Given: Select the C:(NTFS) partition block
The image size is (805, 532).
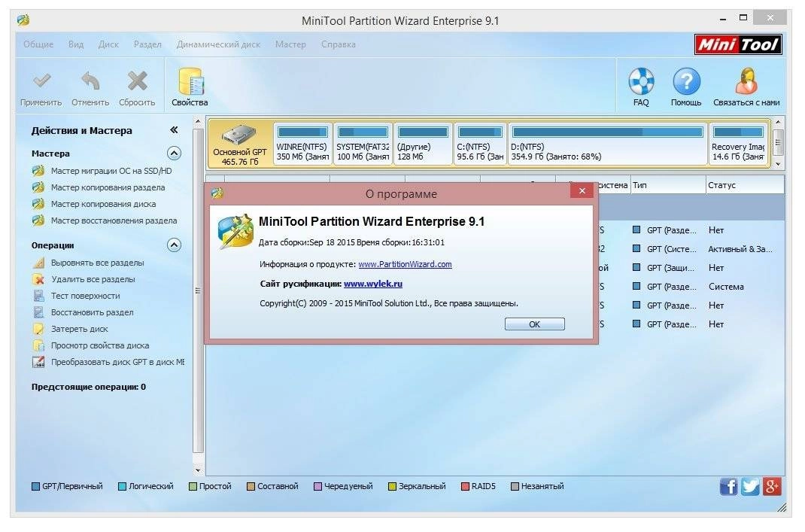Looking at the screenshot, I should tap(480, 144).
